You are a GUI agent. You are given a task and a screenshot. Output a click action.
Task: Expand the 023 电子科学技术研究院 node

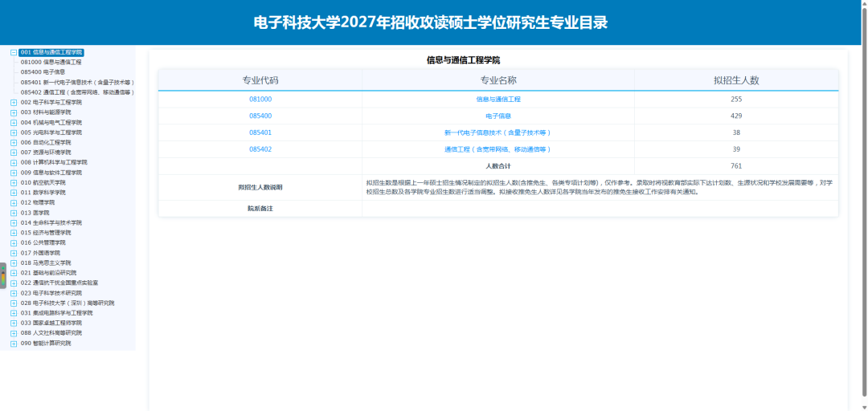tap(14, 293)
